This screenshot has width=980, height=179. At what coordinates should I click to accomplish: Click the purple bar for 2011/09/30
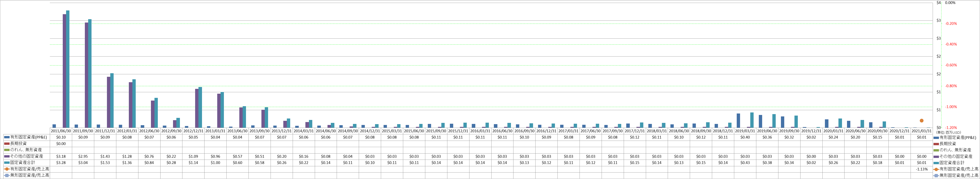(86, 75)
